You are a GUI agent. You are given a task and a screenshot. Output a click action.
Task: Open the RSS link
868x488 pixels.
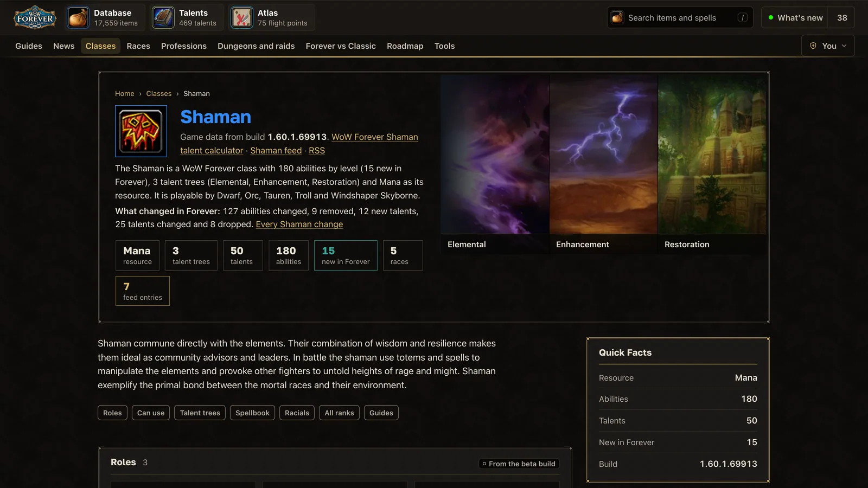317,151
